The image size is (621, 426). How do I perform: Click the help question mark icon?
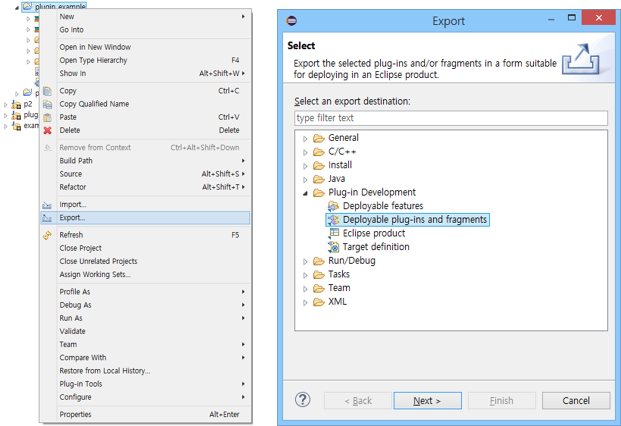pos(303,400)
